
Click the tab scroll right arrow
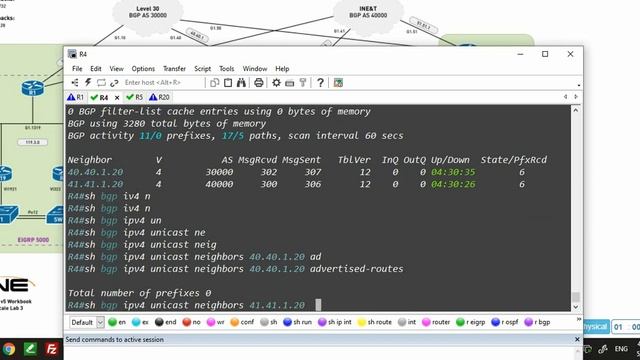(576, 97)
